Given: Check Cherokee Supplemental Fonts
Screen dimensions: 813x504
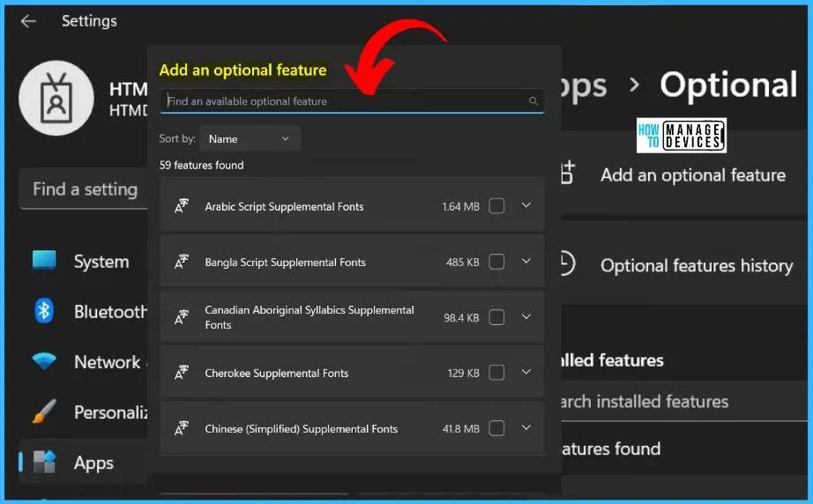Looking at the screenshot, I should tap(496, 373).
